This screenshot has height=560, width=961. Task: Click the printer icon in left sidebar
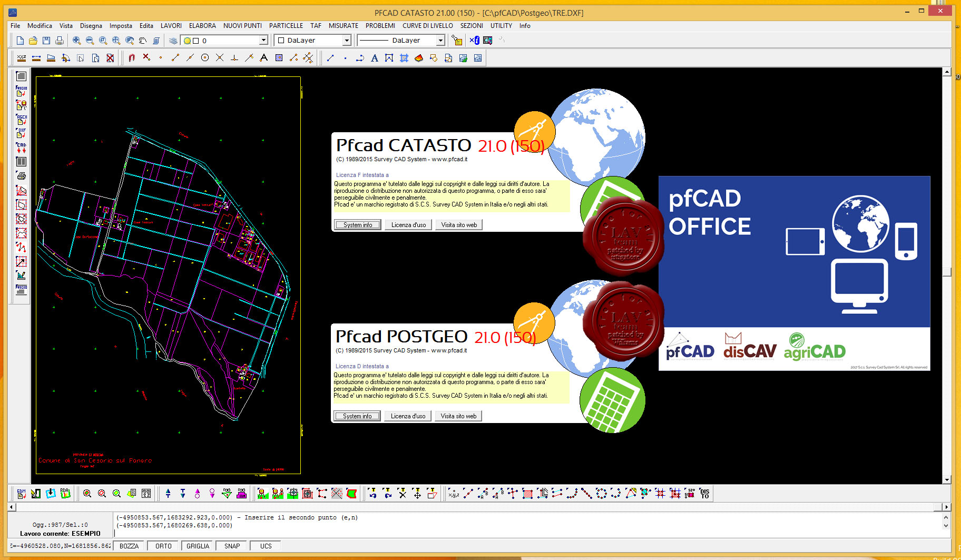[x=21, y=176]
